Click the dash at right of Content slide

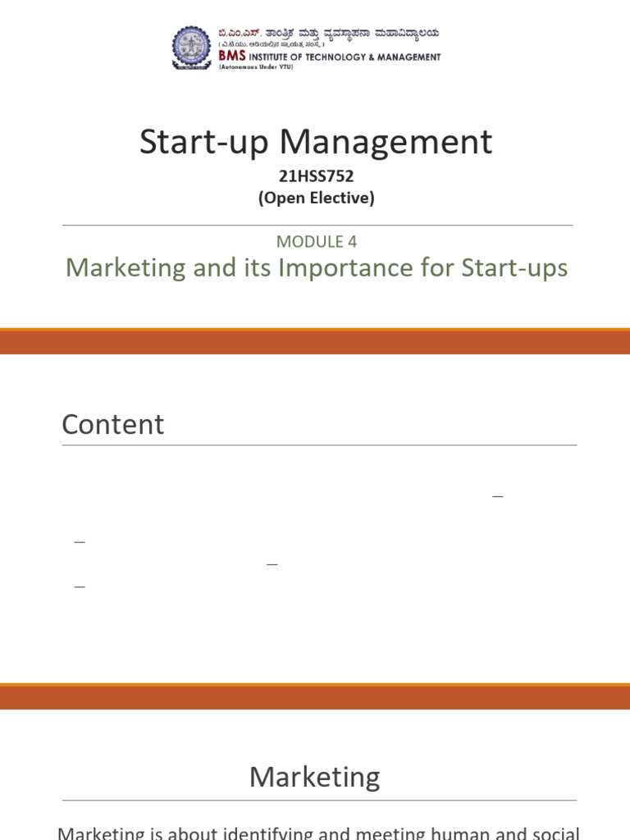[497, 497]
